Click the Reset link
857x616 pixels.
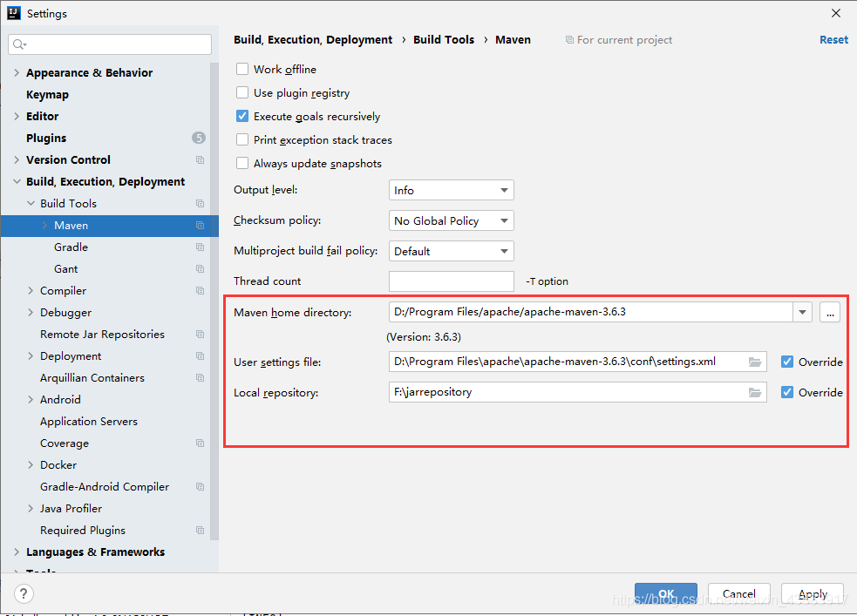833,40
